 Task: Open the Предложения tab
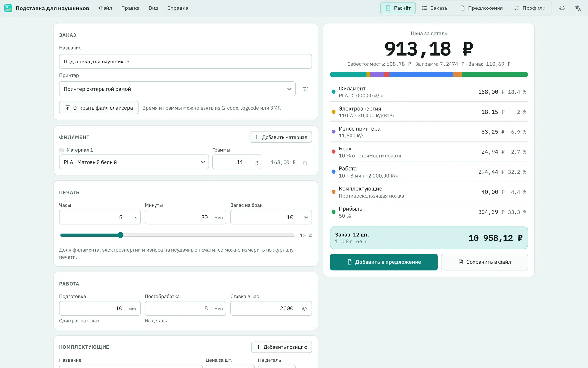482,8
